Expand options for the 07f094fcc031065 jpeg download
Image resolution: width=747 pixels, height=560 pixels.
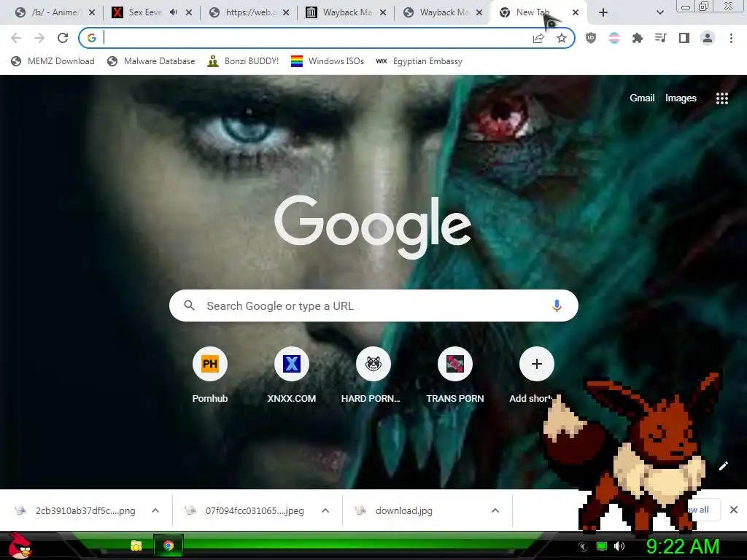325,510
